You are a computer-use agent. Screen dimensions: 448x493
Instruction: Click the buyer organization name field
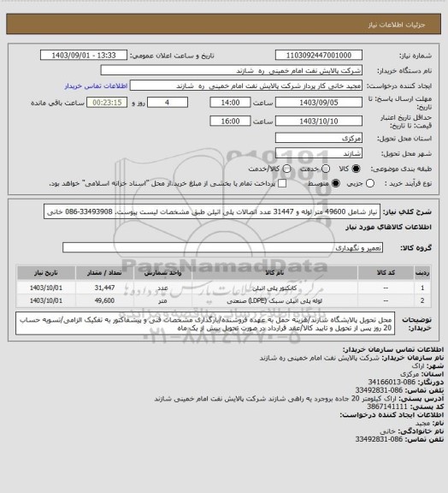point(231,70)
